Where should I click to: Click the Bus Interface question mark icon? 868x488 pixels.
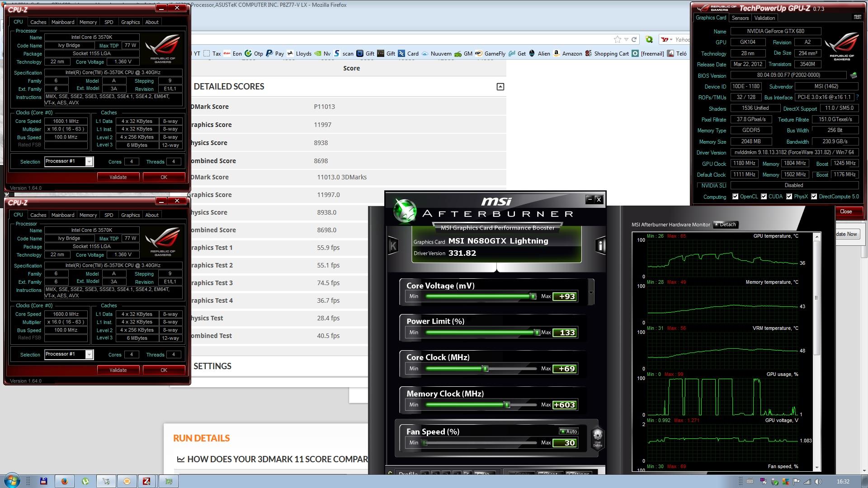point(857,97)
